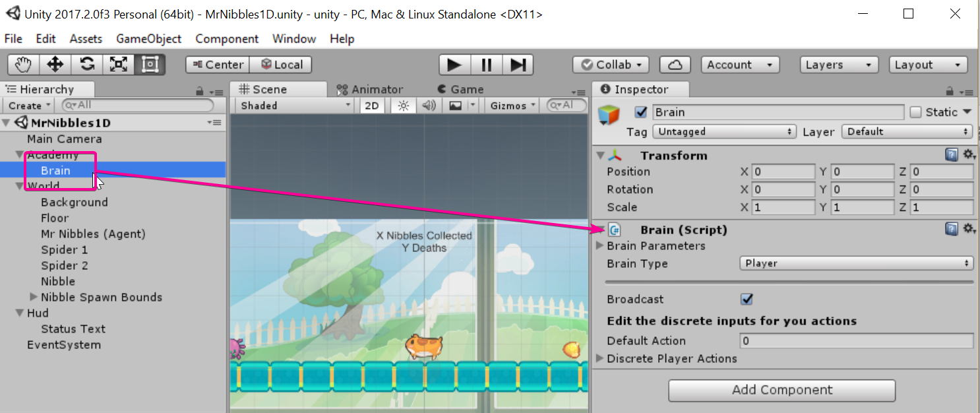Open the GameObject menu

pos(148,39)
